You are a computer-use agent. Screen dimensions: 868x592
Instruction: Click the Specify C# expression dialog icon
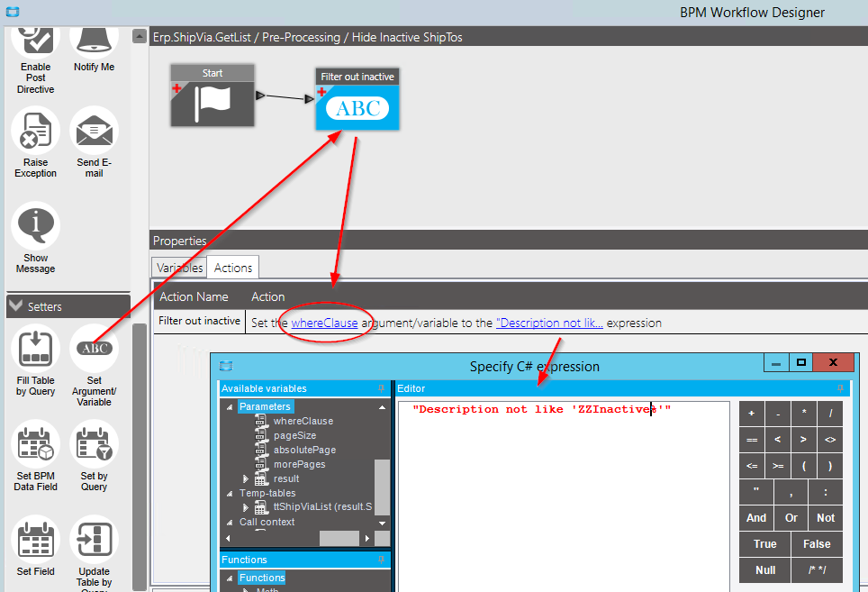[x=226, y=366]
